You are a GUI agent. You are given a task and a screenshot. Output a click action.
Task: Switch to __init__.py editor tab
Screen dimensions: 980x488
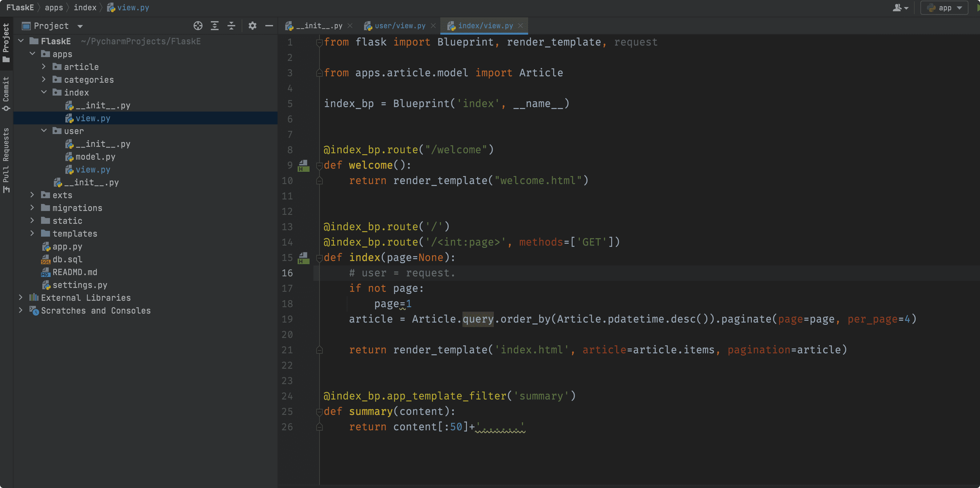click(x=319, y=26)
